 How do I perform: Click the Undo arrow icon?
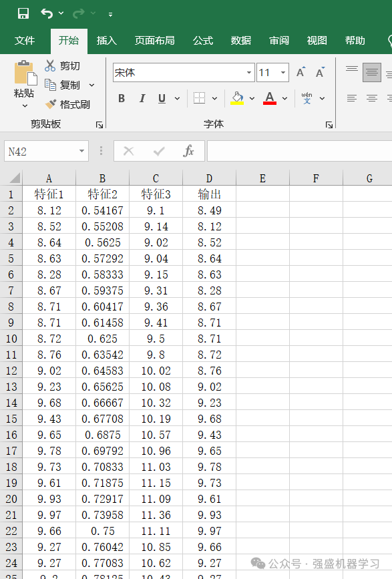[47, 13]
